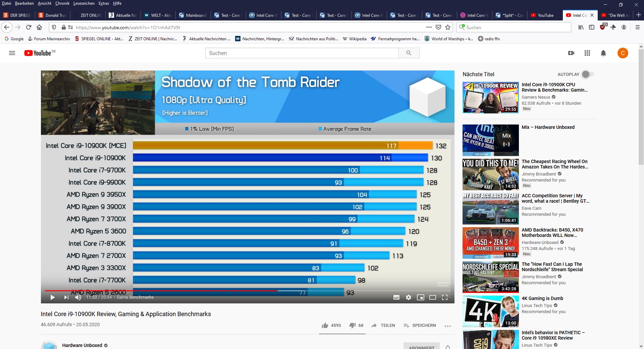Open the account avatar menu

coord(623,53)
